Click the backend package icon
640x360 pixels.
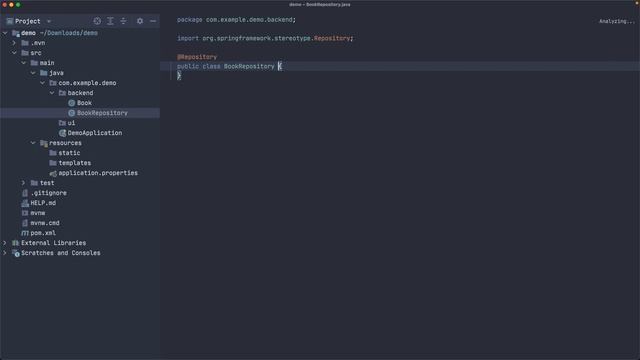(62, 93)
